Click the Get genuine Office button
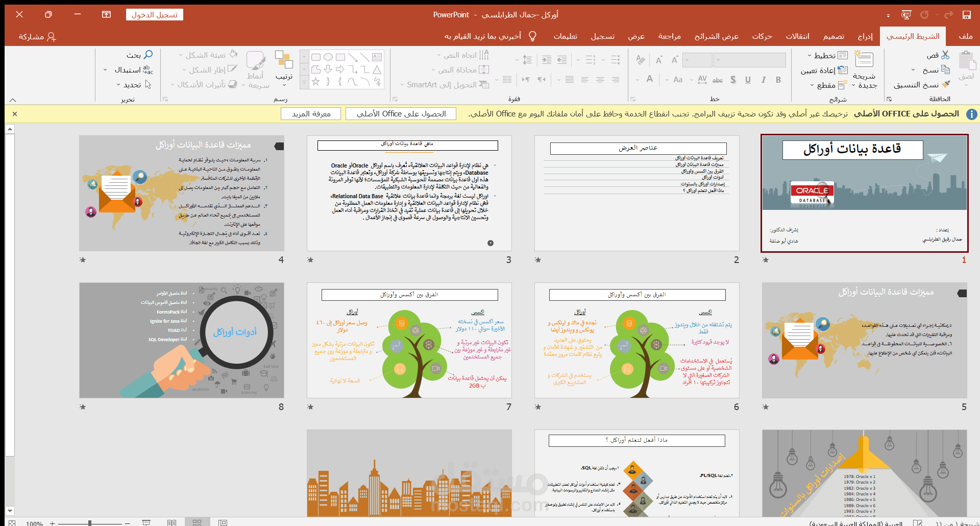Screen dimensions: 980x526 [x=401, y=114]
